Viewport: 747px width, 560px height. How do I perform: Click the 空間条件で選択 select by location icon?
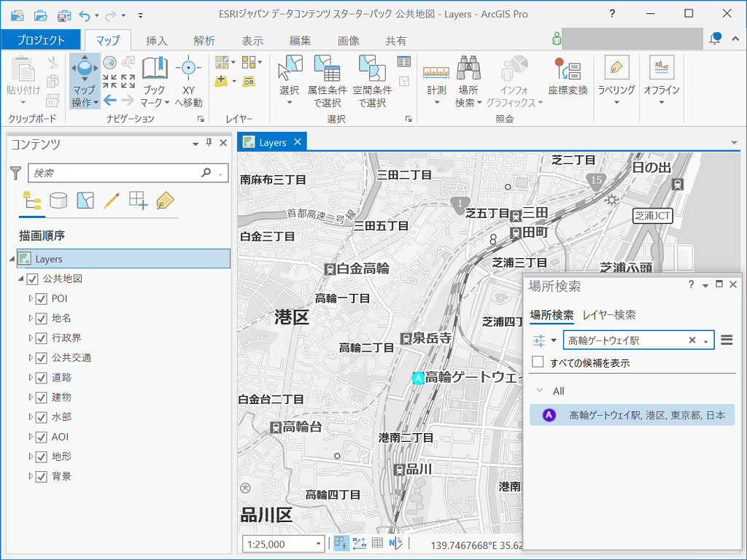pyautogui.click(x=372, y=70)
